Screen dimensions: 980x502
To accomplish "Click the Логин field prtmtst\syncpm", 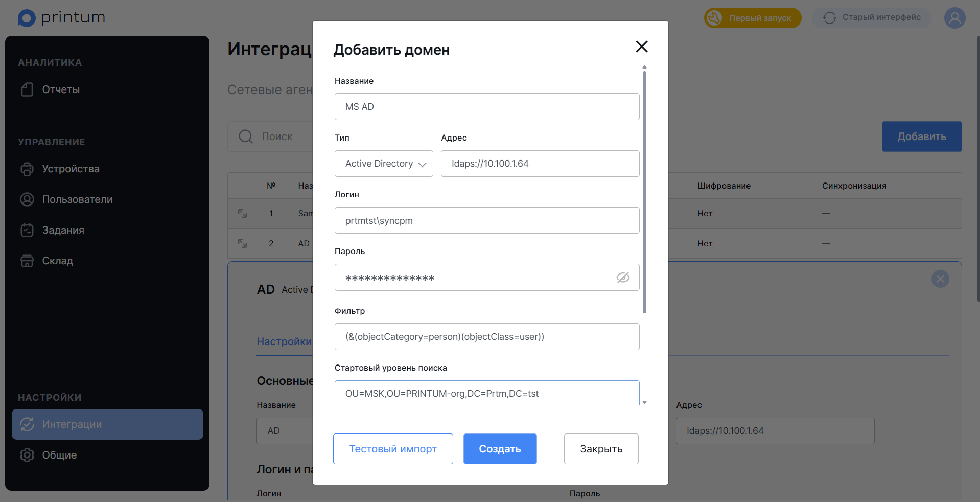I will 487,220.
